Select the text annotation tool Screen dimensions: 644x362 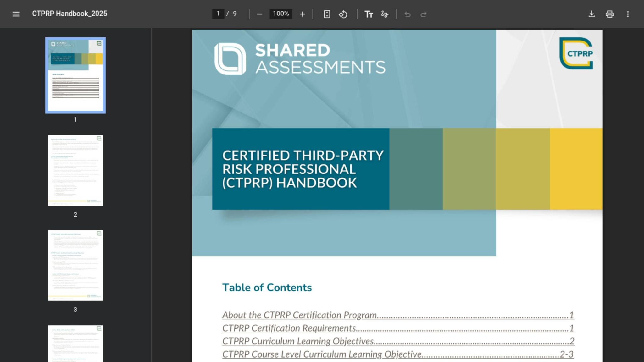coord(369,14)
